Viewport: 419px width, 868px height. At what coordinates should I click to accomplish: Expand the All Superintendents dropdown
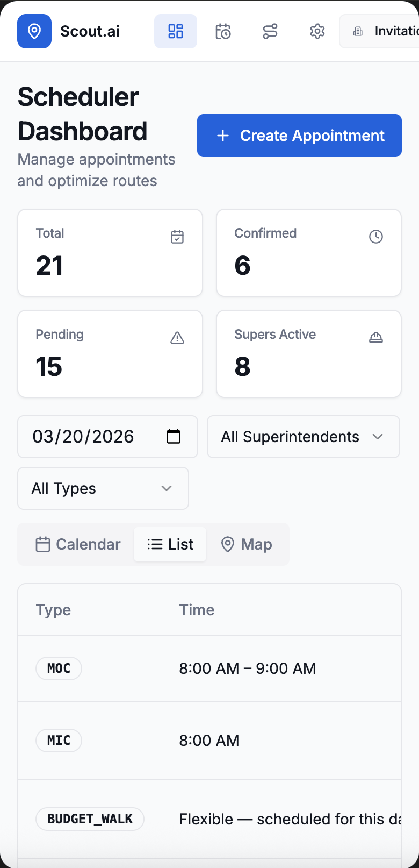point(303,437)
